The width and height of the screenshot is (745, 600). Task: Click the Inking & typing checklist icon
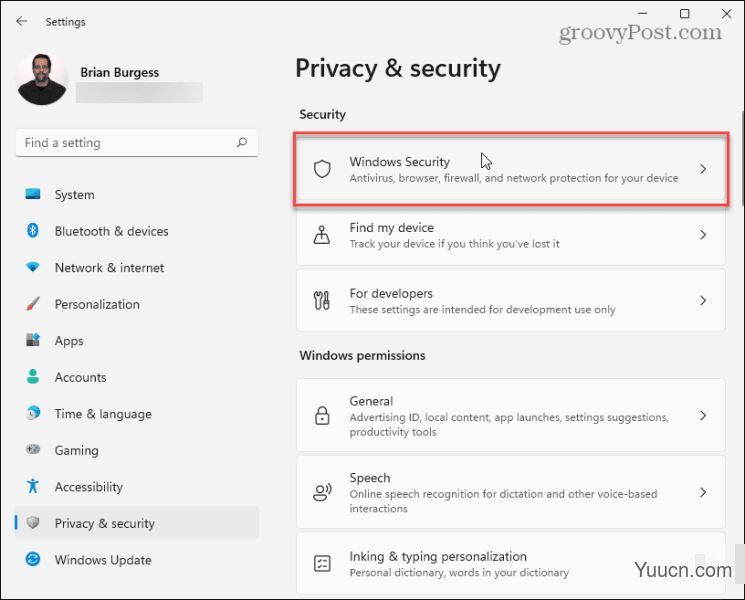pos(322,563)
